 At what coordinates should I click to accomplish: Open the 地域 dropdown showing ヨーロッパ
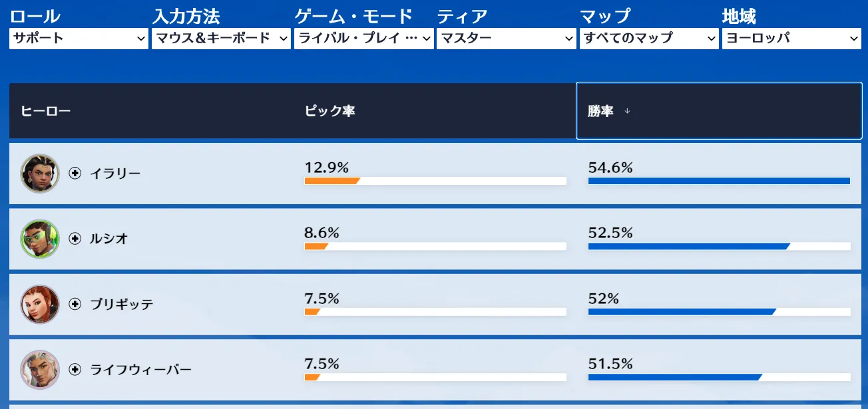[x=791, y=38]
